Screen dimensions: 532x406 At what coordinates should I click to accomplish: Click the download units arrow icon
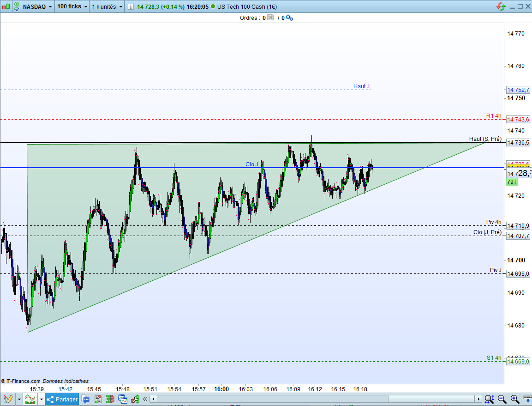[527, 399]
